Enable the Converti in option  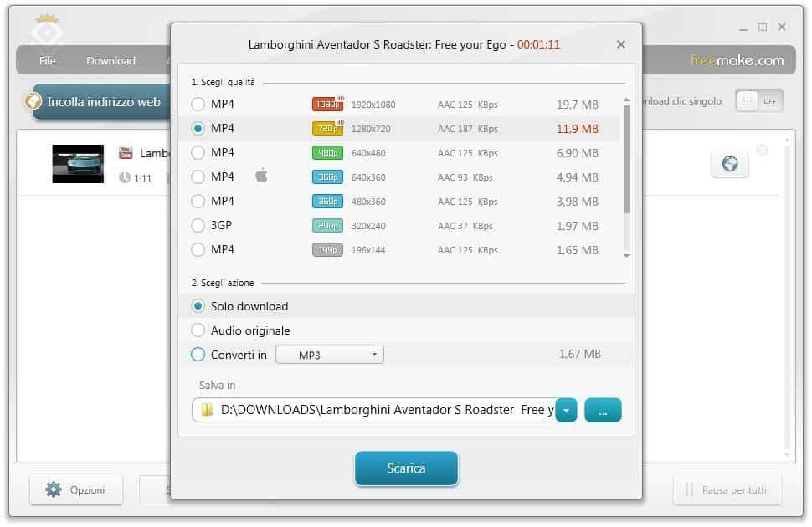tap(198, 355)
